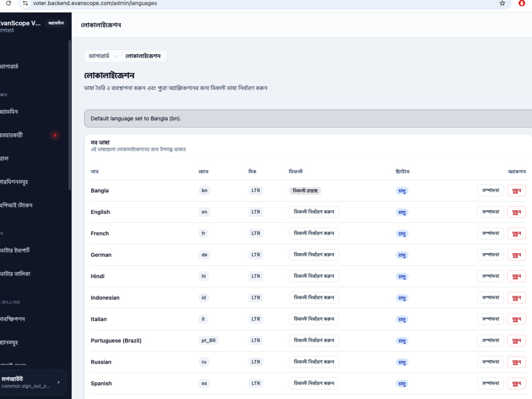Set English as the default language
532x399 pixels.
click(x=314, y=212)
